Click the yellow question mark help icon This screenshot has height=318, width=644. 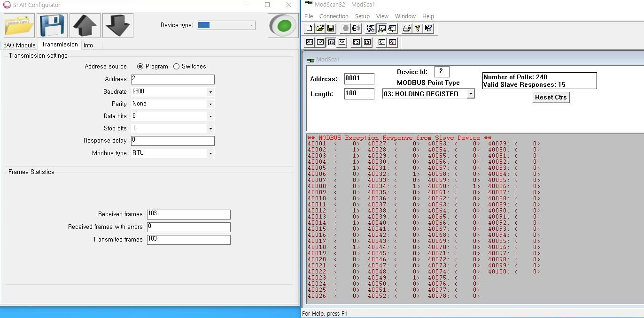click(x=417, y=29)
